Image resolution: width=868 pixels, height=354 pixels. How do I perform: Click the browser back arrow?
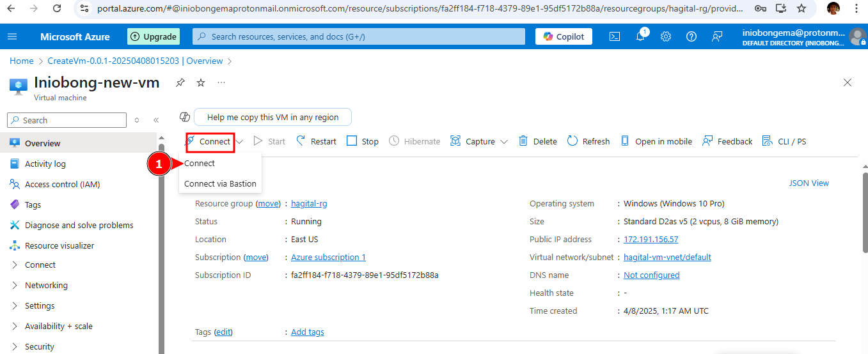point(11,8)
